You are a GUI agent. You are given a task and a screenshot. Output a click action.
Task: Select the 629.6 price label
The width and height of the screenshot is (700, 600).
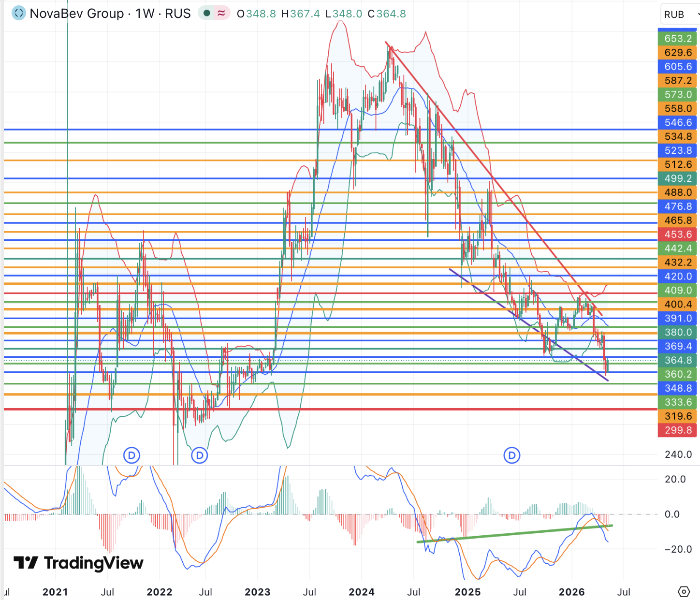point(677,52)
